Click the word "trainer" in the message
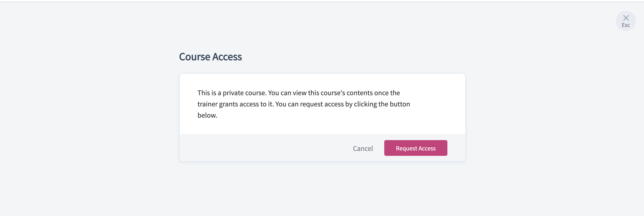Screen dimensions: 644x216 pyautogui.click(x=208, y=104)
